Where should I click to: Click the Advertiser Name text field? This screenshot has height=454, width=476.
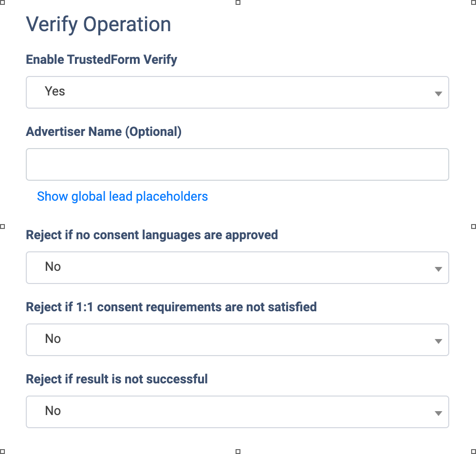point(237,165)
